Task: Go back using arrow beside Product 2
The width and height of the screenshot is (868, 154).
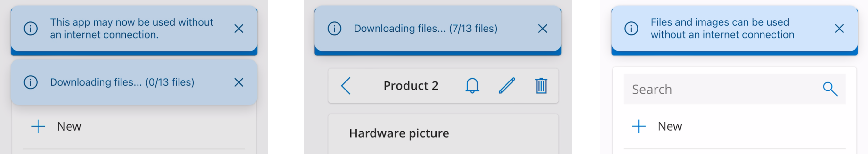Action: (x=346, y=86)
